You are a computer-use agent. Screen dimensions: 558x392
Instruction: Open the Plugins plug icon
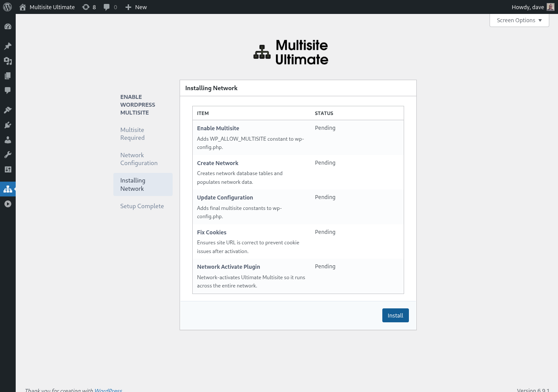coord(7,125)
